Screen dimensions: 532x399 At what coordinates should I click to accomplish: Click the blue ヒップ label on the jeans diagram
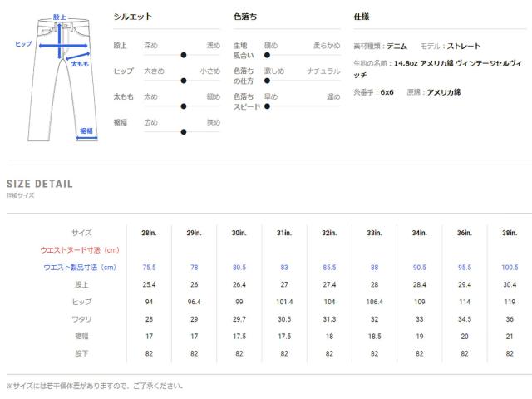click(x=24, y=44)
